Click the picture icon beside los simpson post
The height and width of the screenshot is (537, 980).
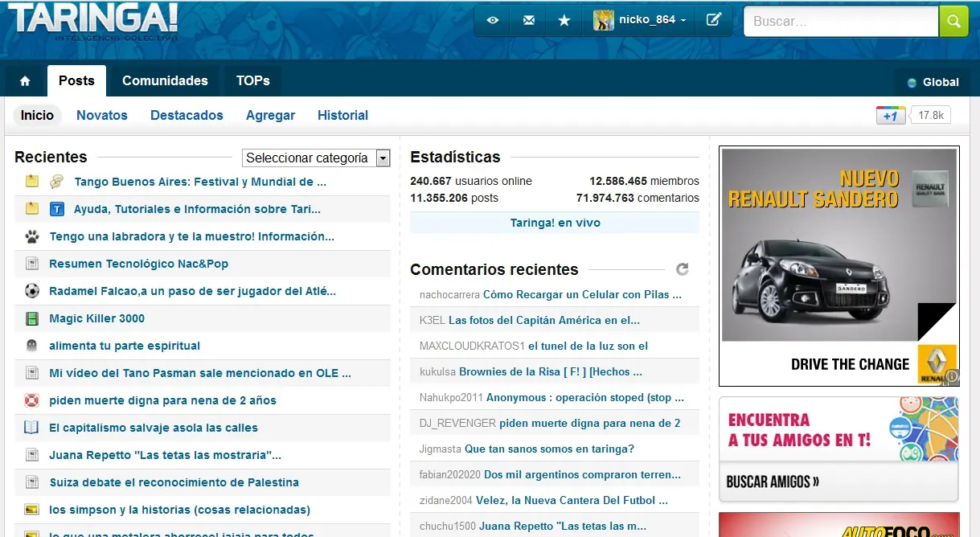tap(32, 510)
